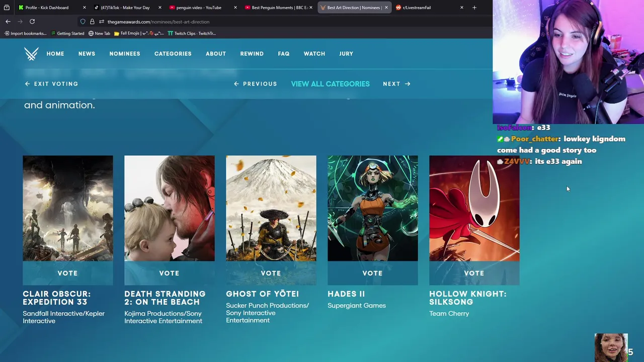
Task: Open NOMINEES in site navigation
Action: pyautogui.click(x=125, y=54)
